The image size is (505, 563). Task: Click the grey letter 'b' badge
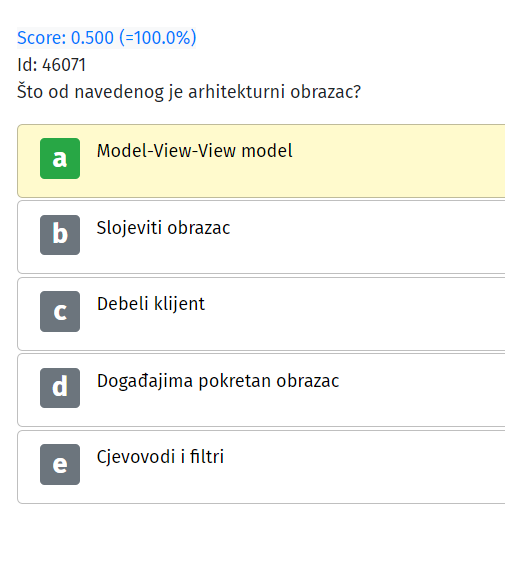pos(60,235)
